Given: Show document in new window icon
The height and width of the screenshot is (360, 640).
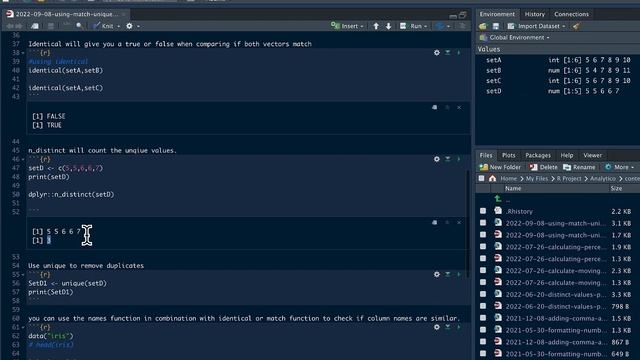Looking at the screenshot, I should (x=35, y=26).
